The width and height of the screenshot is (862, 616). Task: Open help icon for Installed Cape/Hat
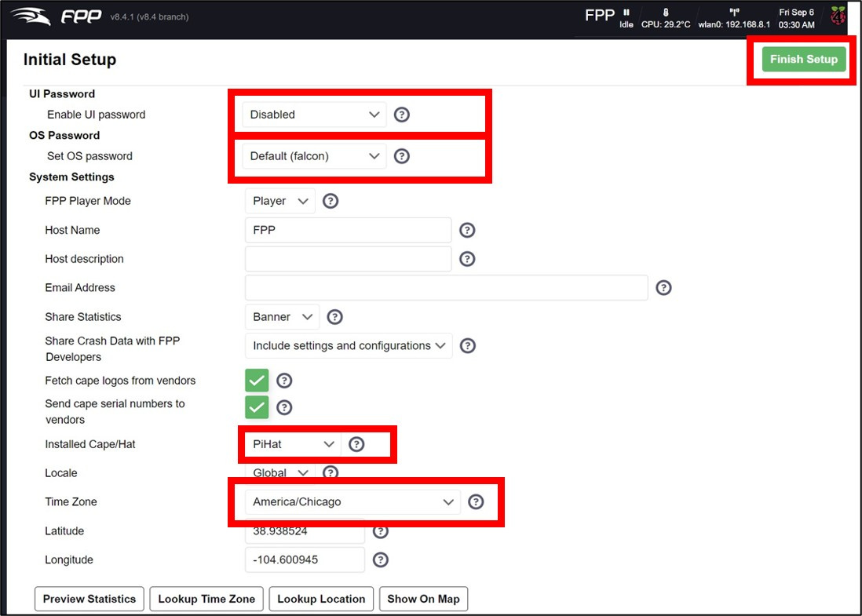pyautogui.click(x=356, y=444)
